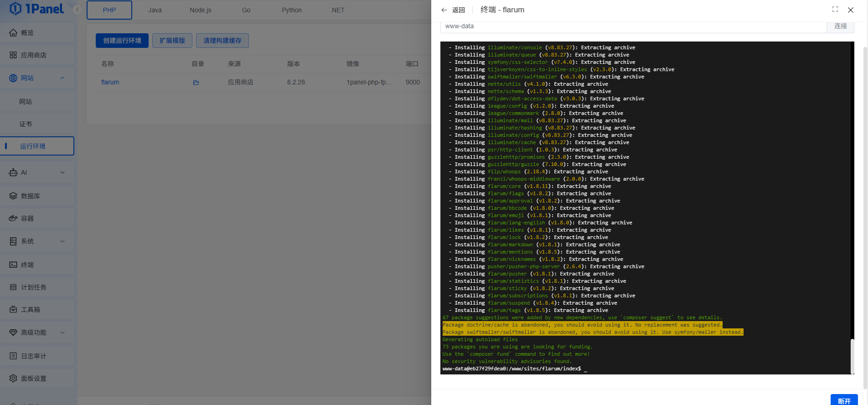Screen dimensions: 868x405
Task: Click the 返回 back link
Action: pyautogui.click(x=459, y=10)
